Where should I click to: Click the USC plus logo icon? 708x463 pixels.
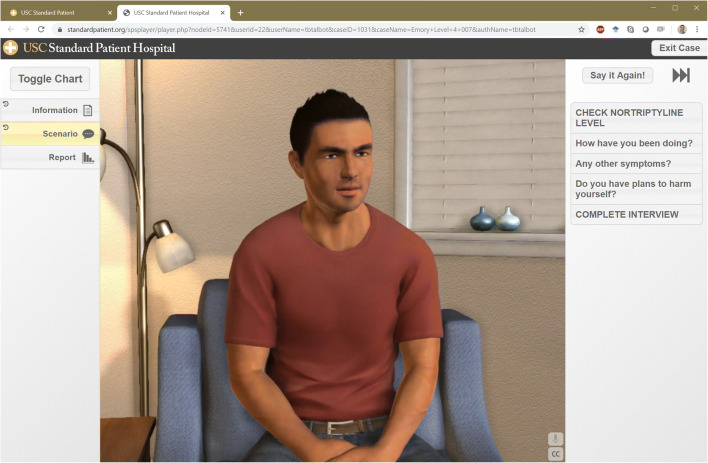coord(10,48)
